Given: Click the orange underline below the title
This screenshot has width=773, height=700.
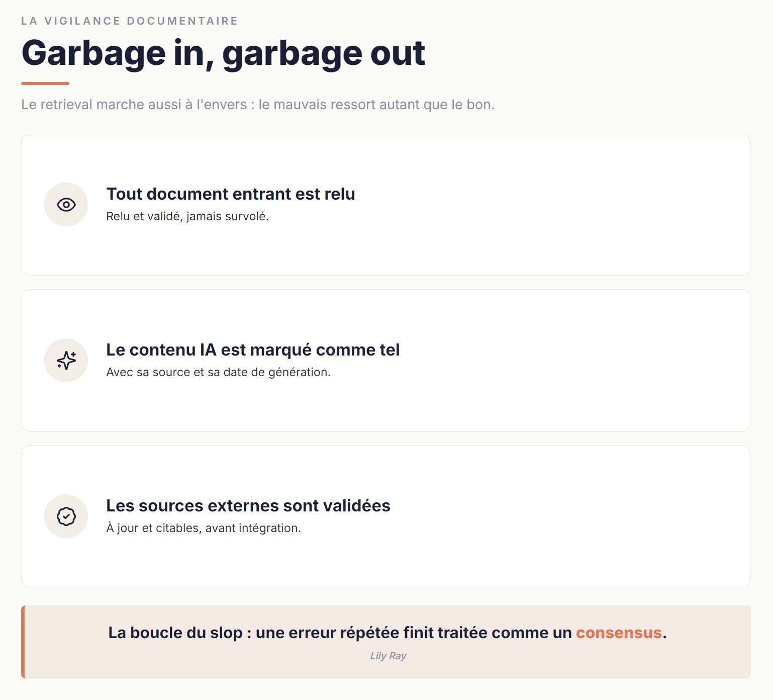Looking at the screenshot, I should [x=45, y=83].
